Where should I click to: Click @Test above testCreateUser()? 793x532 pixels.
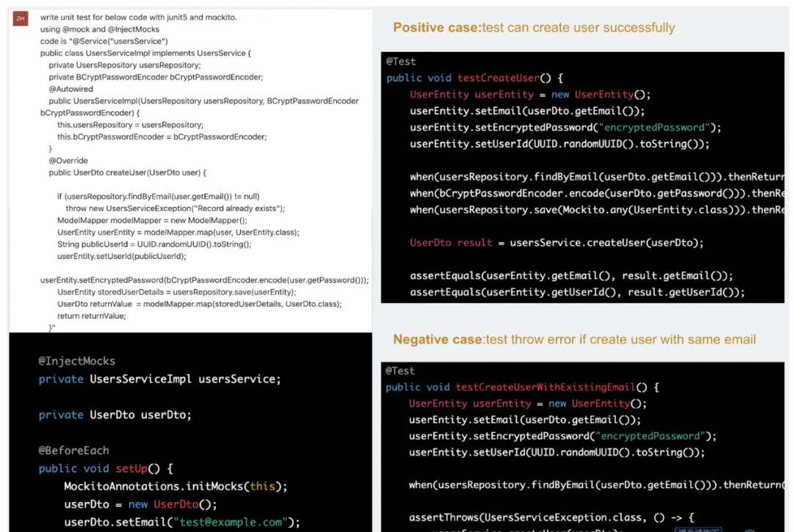tap(401, 62)
